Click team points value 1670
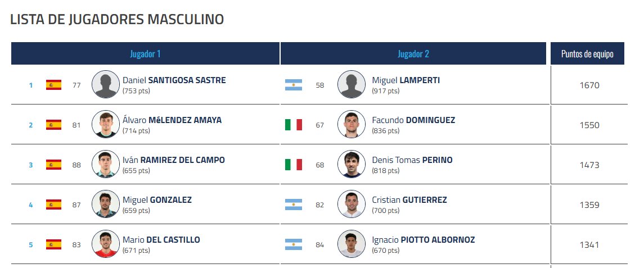 click(x=589, y=85)
